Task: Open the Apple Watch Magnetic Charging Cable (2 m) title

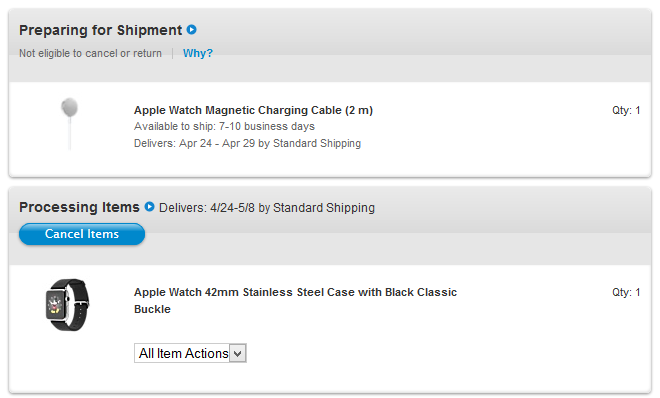Action: click(253, 110)
